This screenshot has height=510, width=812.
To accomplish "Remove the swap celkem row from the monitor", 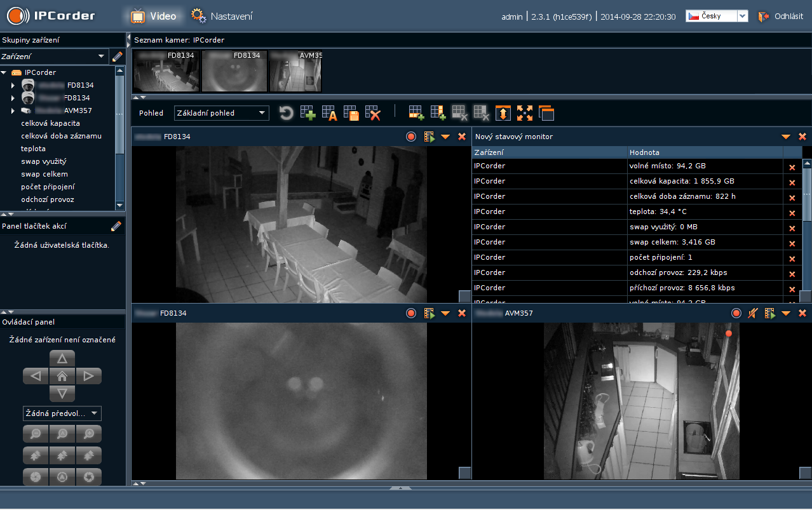I will click(792, 243).
